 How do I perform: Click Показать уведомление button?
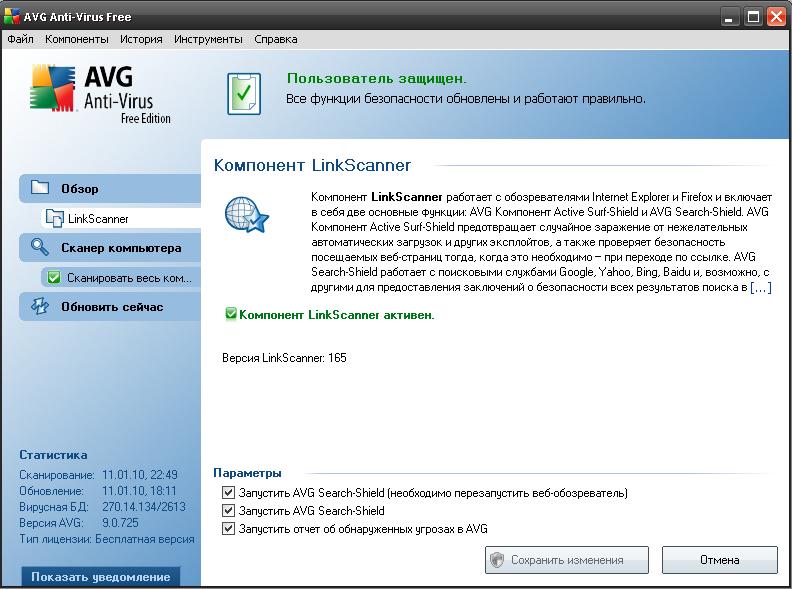[x=101, y=577]
